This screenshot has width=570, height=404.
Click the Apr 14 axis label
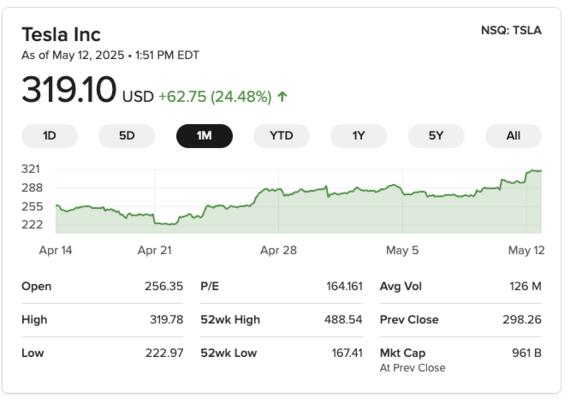(x=56, y=251)
